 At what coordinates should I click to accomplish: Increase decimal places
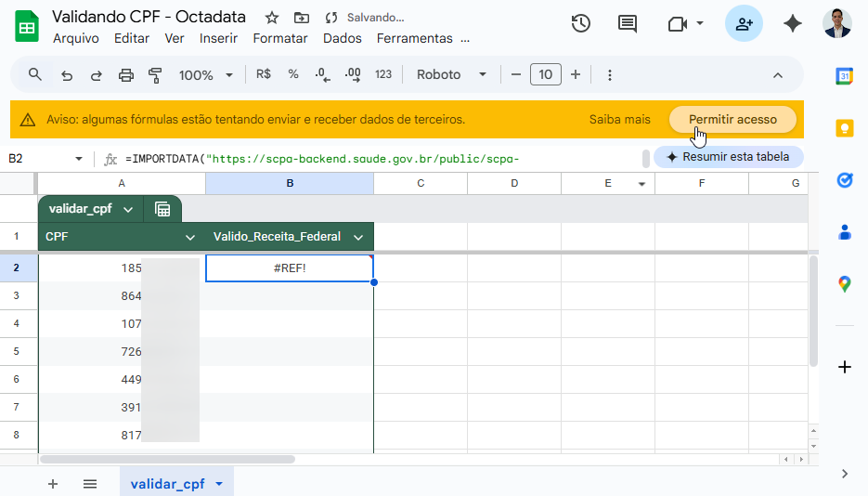353,74
